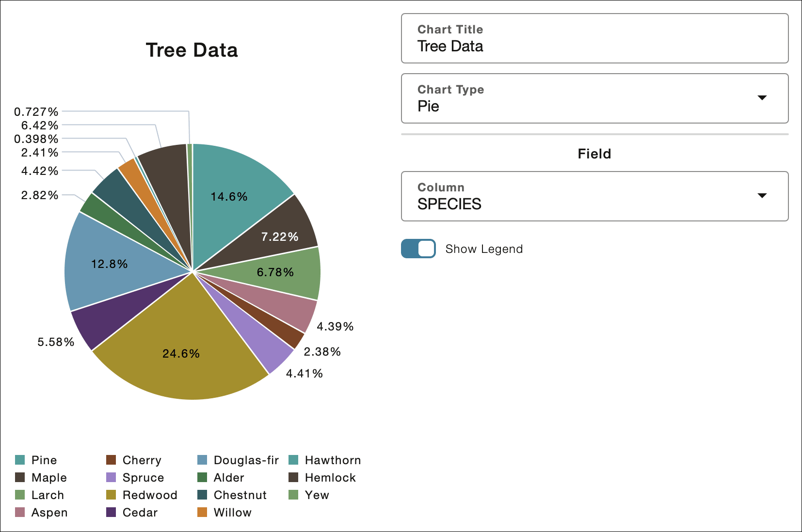Click the Maple color swatch
Image resolution: width=802 pixels, height=532 pixels.
[x=20, y=477]
